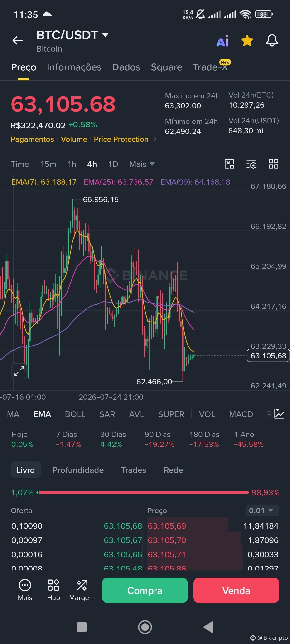Tap the Compra button
The width and height of the screenshot is (290, 644).
coord(145,590)
